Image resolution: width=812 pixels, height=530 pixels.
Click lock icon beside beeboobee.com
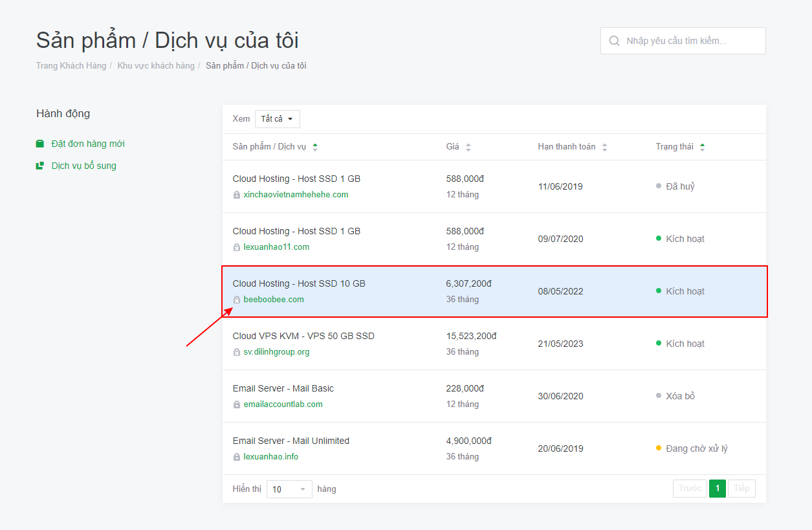tap(237, 300)
